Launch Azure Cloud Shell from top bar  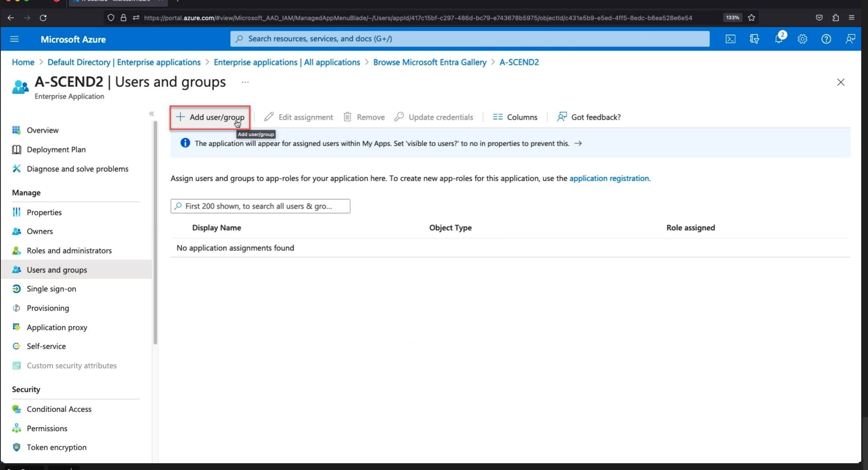click(x=731, y=39)
